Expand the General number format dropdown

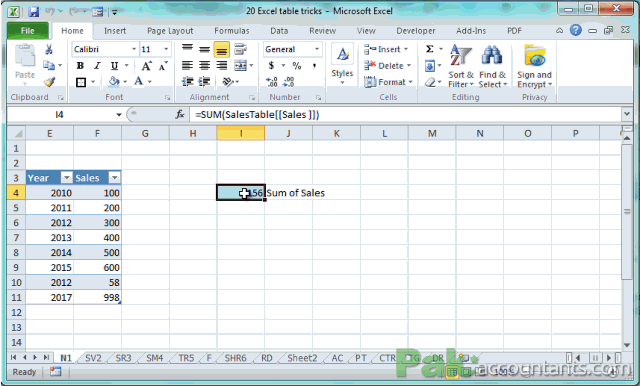click(317, 49)
